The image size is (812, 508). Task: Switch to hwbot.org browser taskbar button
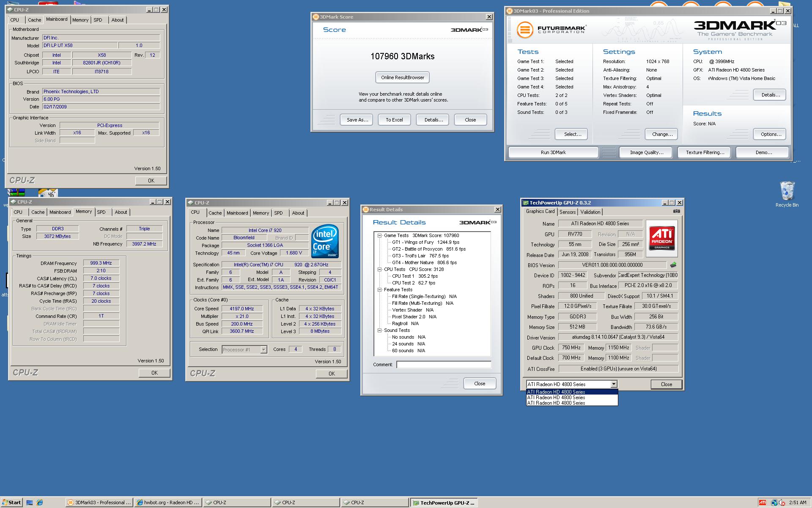pos(168,502)
